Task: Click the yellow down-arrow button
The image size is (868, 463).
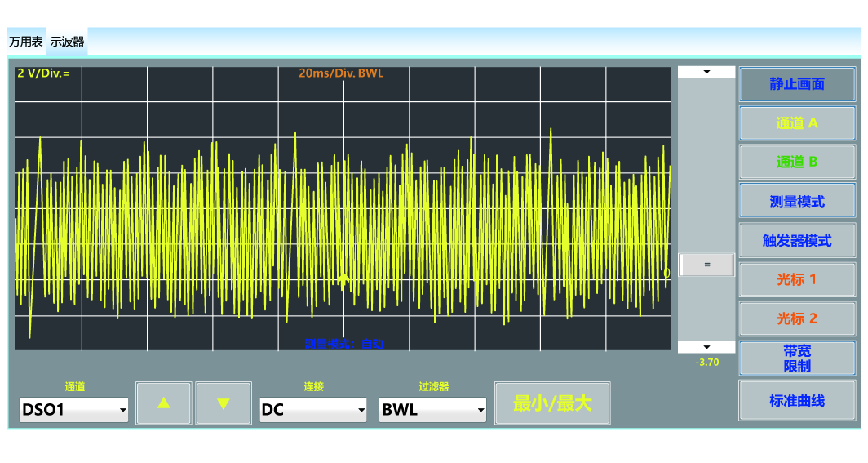Action: pos(224,403)
